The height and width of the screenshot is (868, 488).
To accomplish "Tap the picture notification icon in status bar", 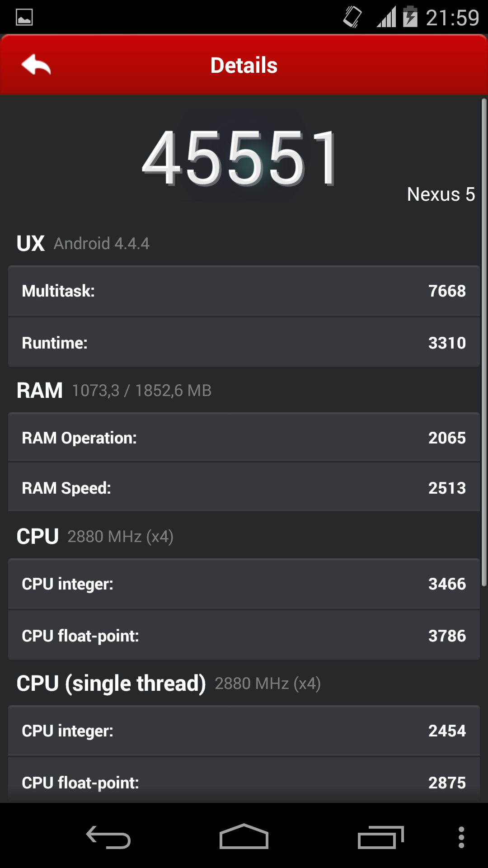I will pyautogui.click(x=24, y=18).
